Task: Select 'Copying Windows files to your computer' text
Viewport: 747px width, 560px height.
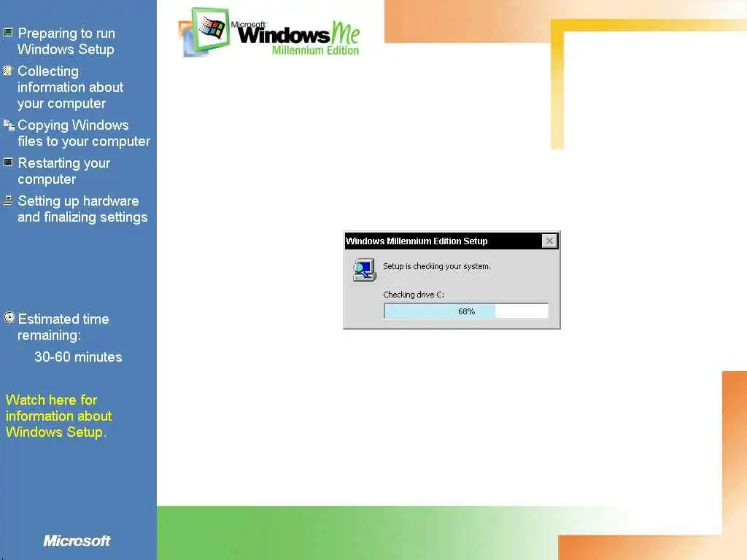Action: point(84,133)
